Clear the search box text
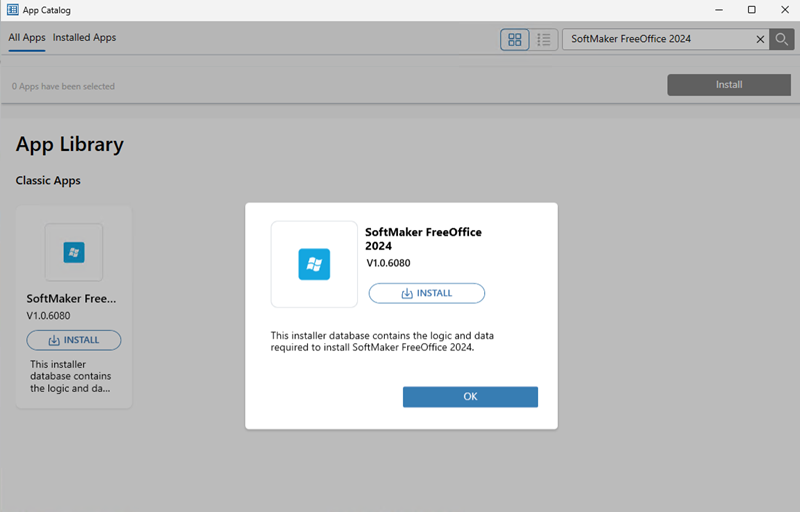 (759, 40)
